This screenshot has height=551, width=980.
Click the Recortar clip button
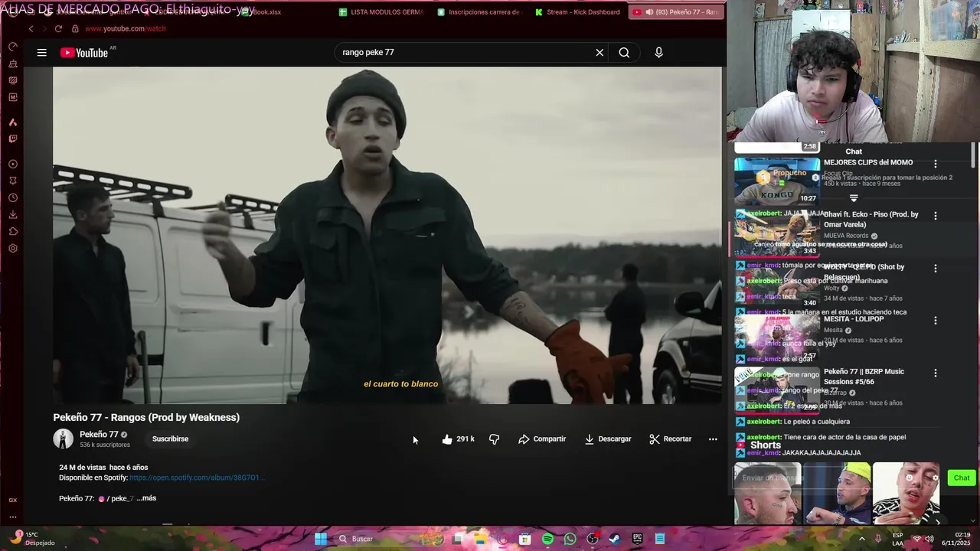click(670, 439)
